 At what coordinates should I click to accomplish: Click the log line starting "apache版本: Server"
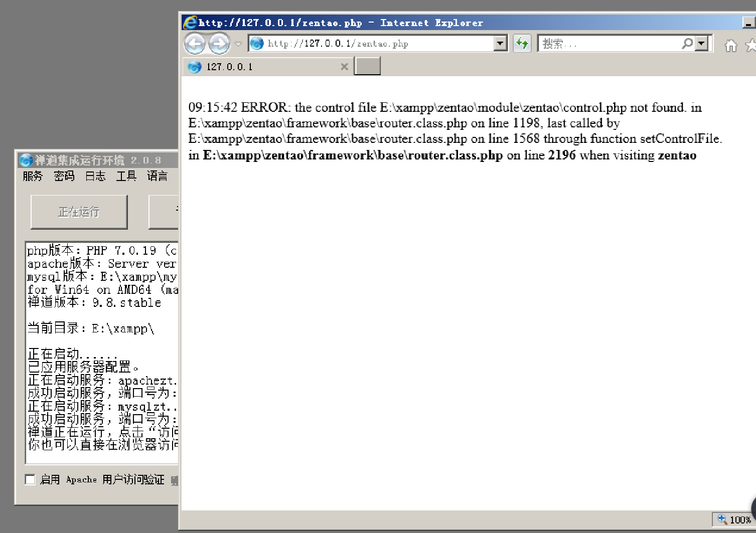coord(102,263)
